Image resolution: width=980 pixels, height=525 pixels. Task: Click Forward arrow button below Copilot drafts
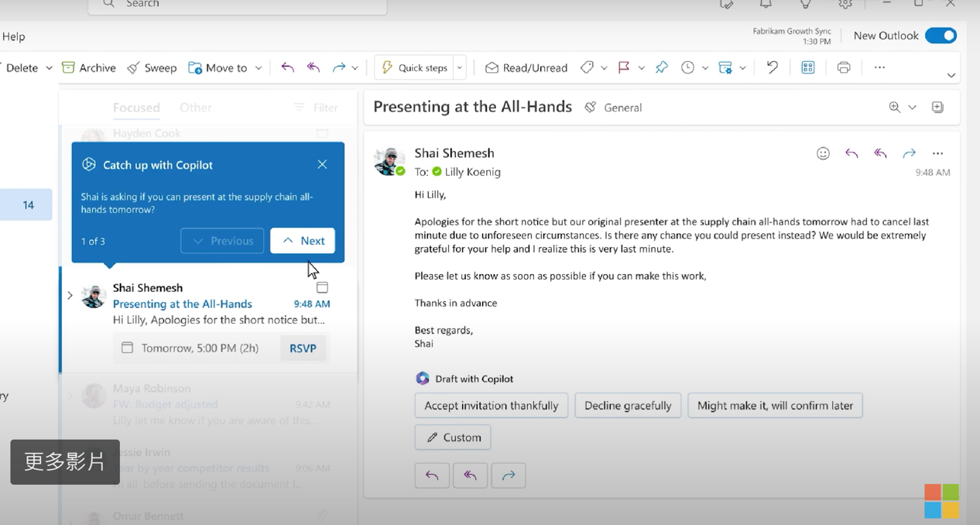click(x=508, y=475)
